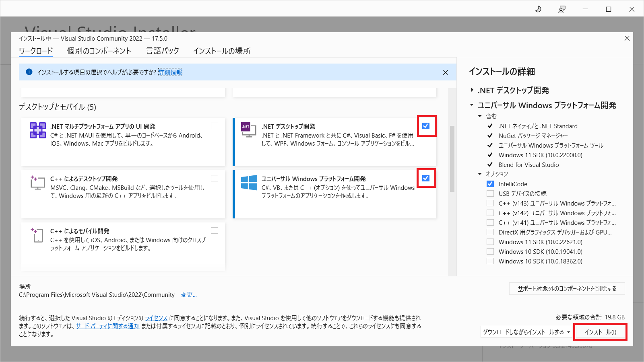This screenshot has height=362, width=644.
Task: Open the feedback icon in title bar
Action: pos(562,9)
